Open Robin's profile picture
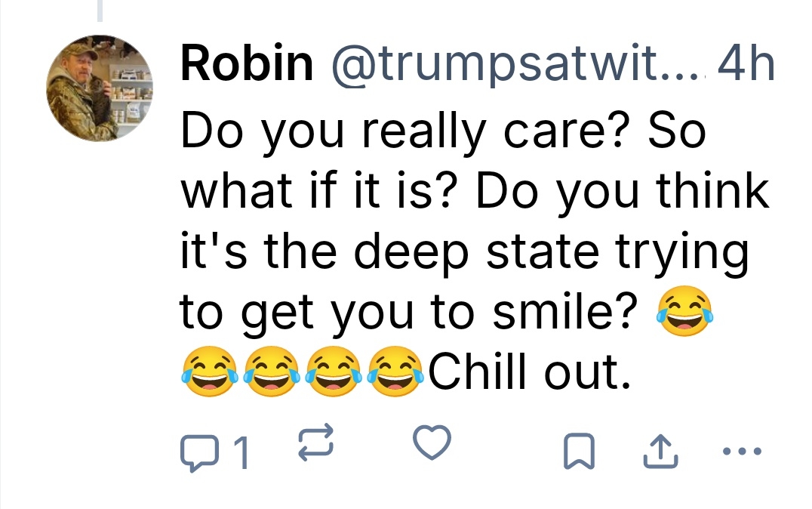 point(100,89)
